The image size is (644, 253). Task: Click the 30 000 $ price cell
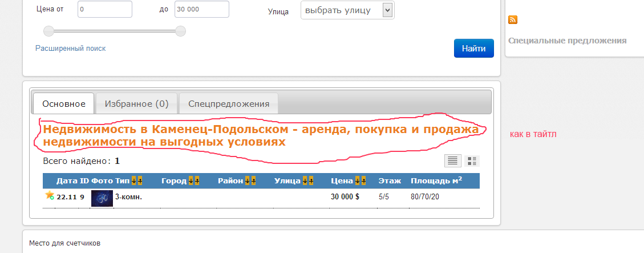click(x=345, y=196)
